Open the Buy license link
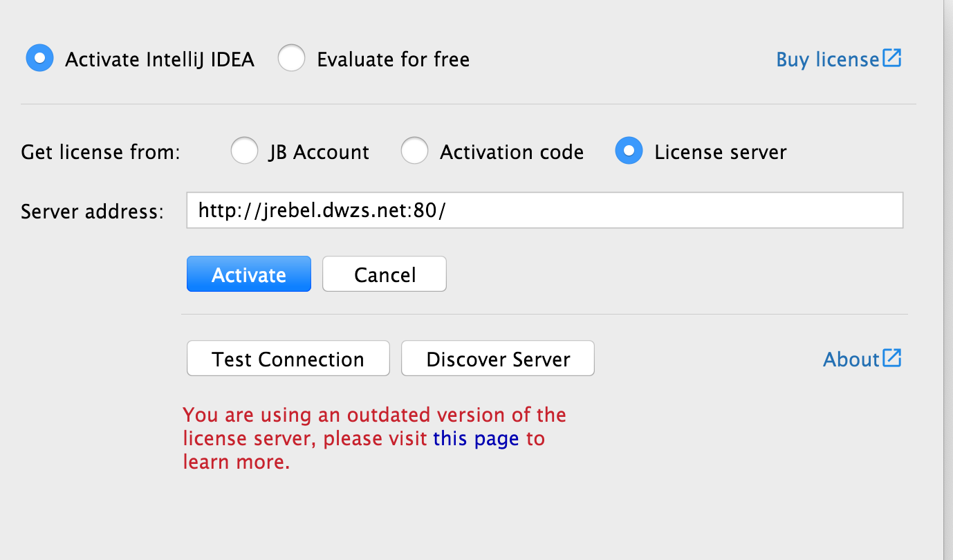 828,59
